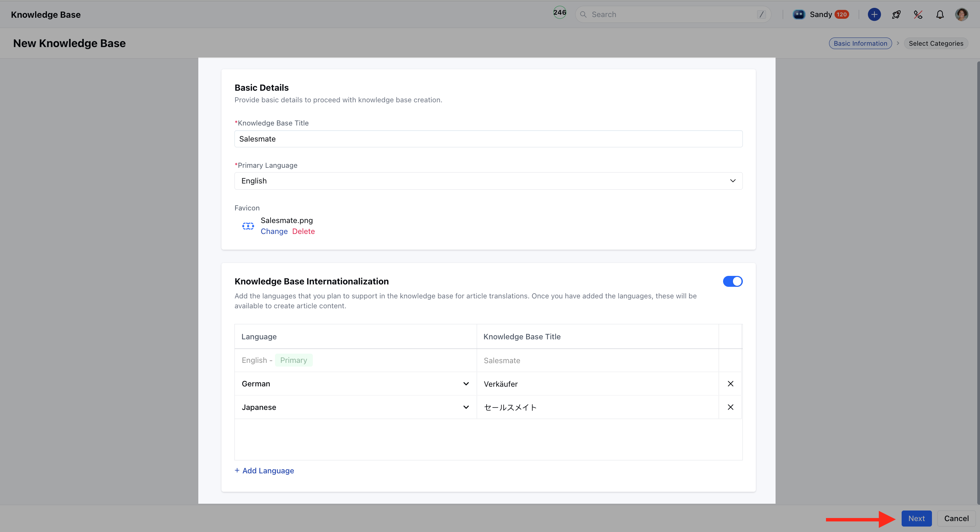Click the Salesmate.png file name

(x=287, y=220)
